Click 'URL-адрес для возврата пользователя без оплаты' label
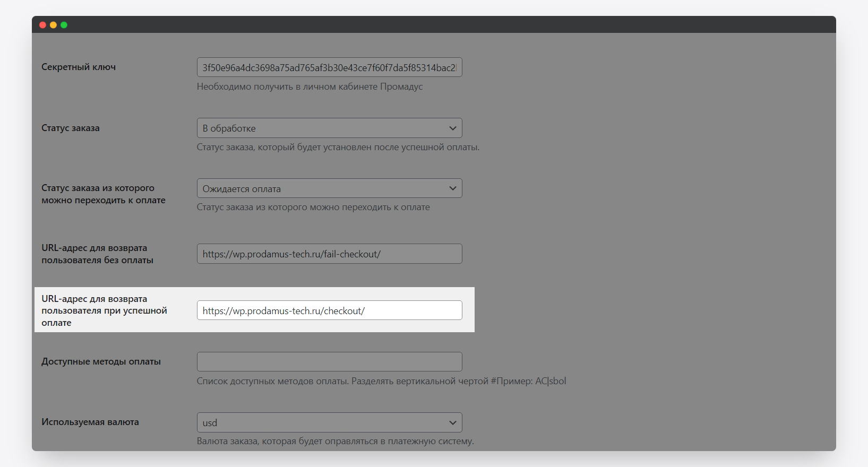This screenshot has width=868, height=467. (97, 254)
